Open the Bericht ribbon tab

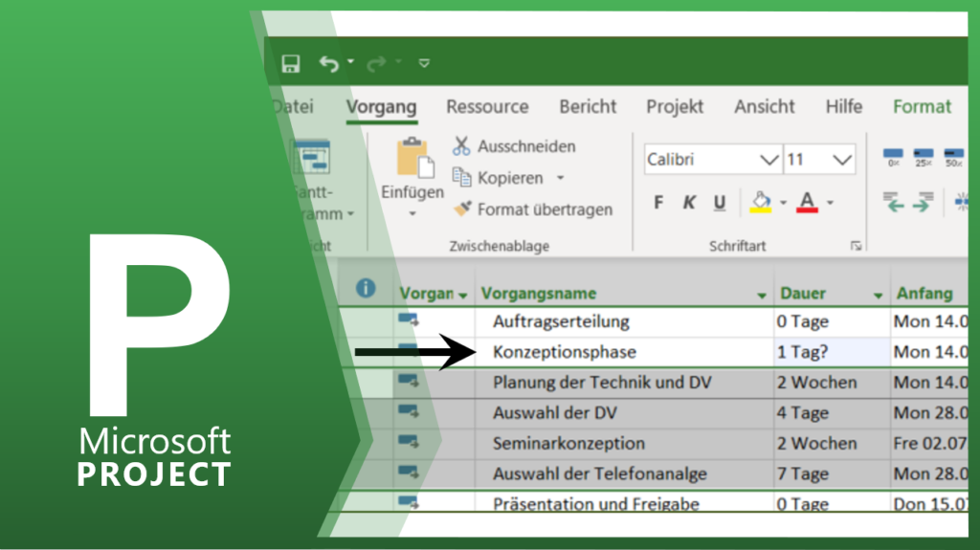(588, 107)
